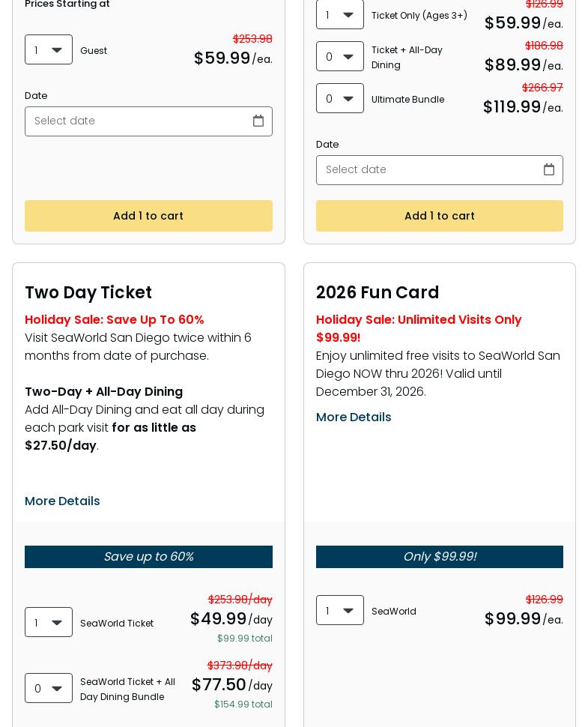Click the Two Day Ticket heading
Viewport: 588px width, 727px height.
(x=88, y=292)
